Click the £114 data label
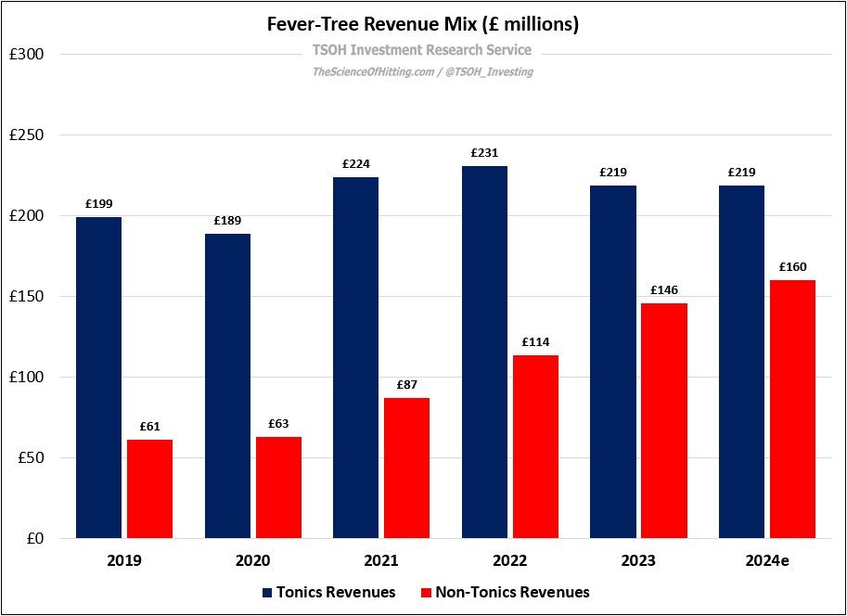Viewport: 847px width, 616px height. (536, 342)
